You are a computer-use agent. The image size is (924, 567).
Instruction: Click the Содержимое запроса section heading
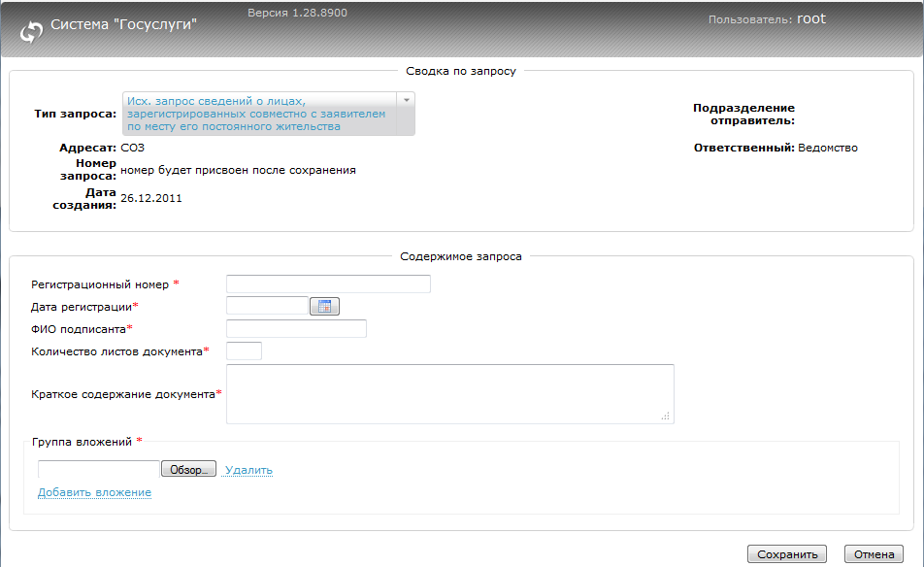(461, 256)
